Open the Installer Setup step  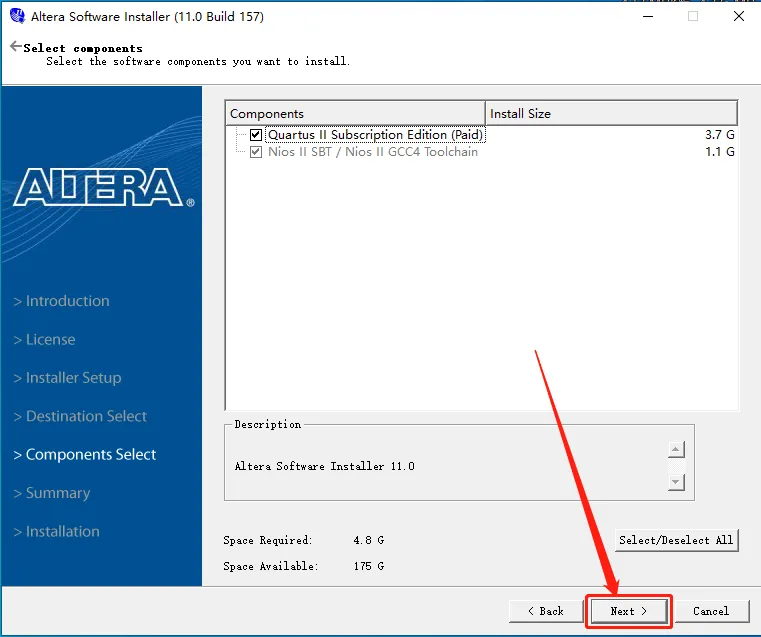click(67, 377)
